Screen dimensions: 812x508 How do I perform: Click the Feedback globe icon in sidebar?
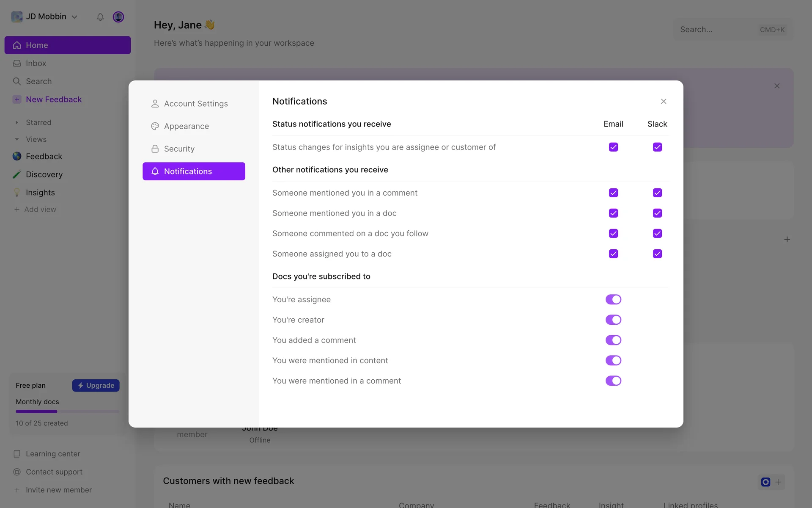point(17,156)
